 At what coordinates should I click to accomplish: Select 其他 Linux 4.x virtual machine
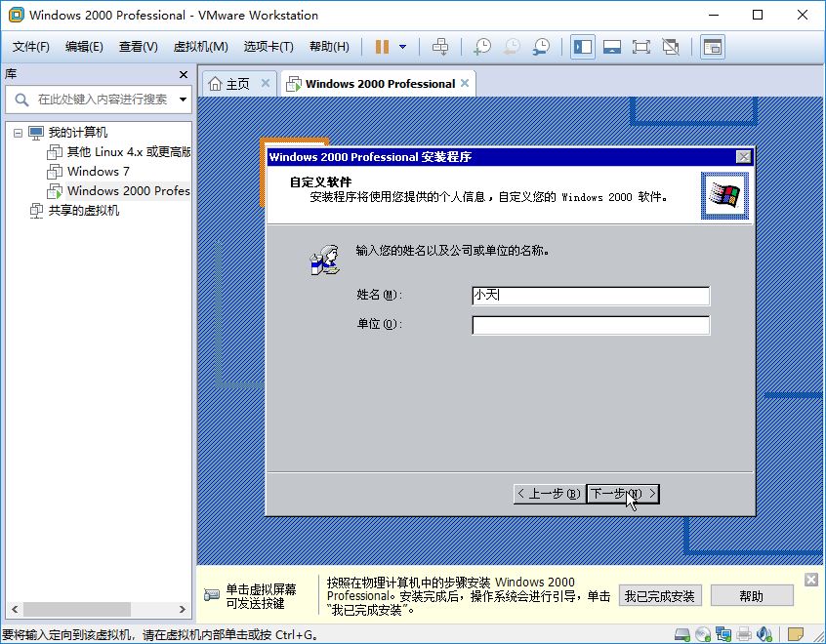click(x=129, y=152)
